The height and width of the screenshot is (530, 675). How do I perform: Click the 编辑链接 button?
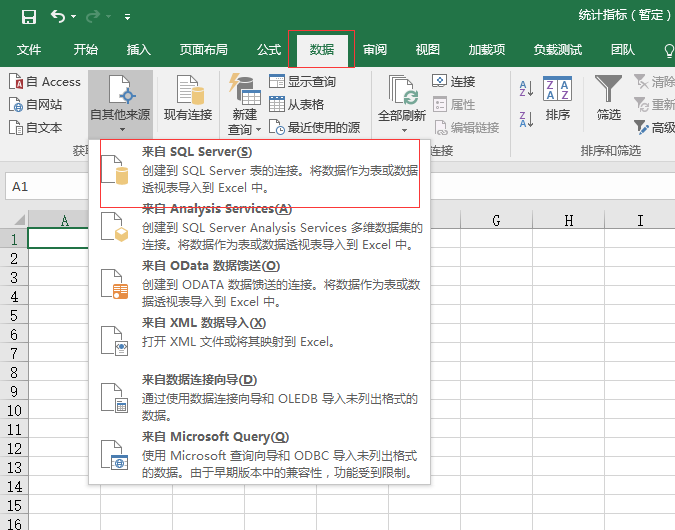click(467, 127)
